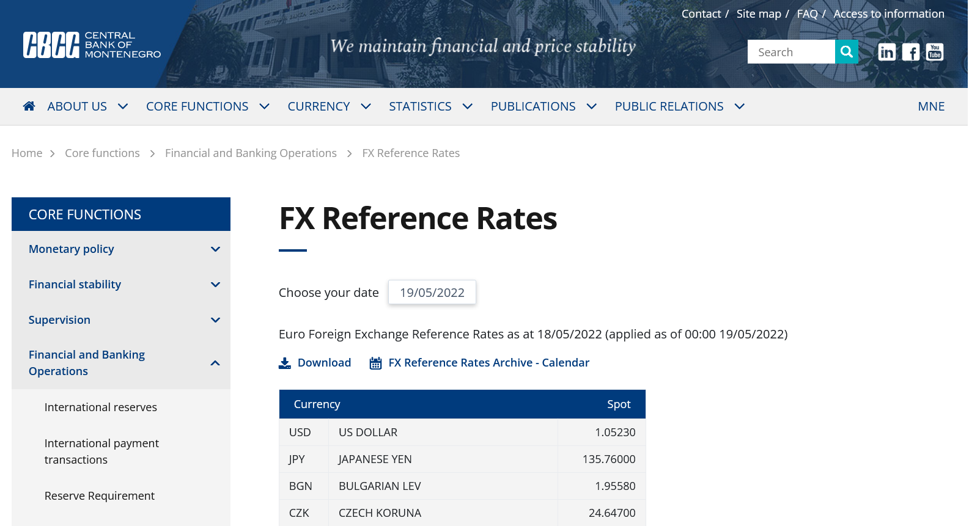
Task: Click the home icon in navigation bar
Action: [29, 106]
